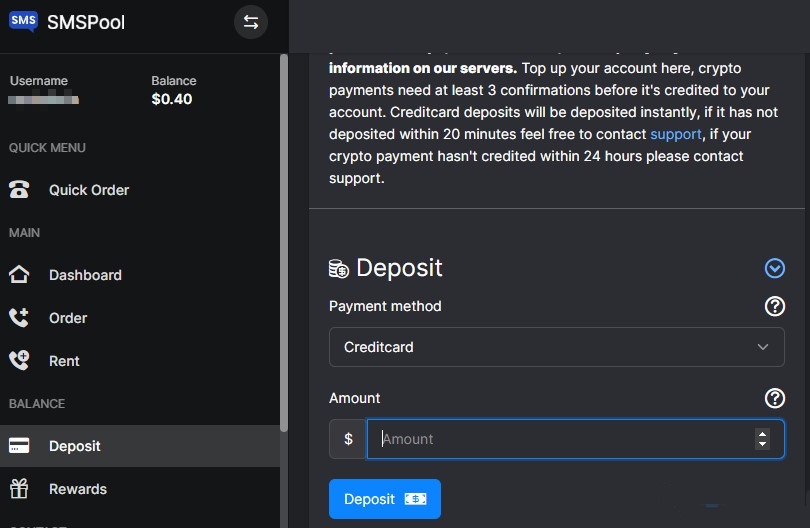Screen dimensions: 810x528
Task: Increase amount with the stepper up arrow
Action: click(763, 433)
